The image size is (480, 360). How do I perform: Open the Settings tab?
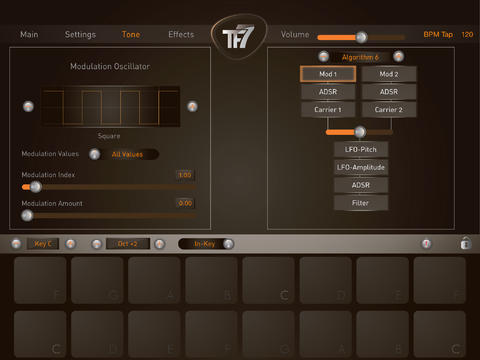(80, 35)
